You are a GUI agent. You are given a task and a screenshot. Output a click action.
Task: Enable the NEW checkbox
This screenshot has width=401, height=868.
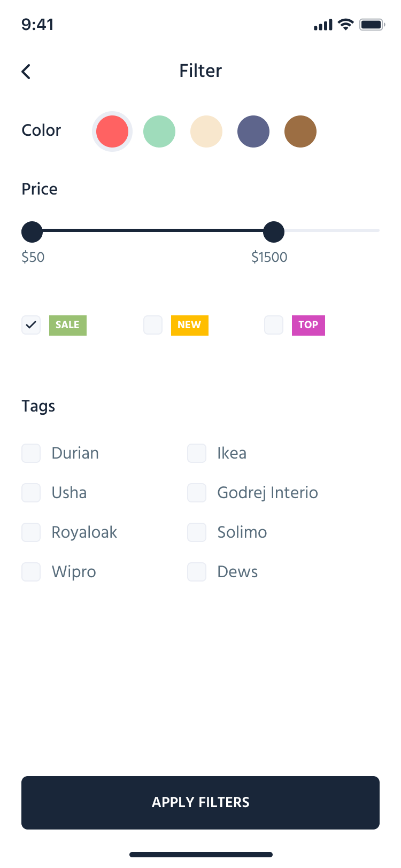[x=153, y=325]
